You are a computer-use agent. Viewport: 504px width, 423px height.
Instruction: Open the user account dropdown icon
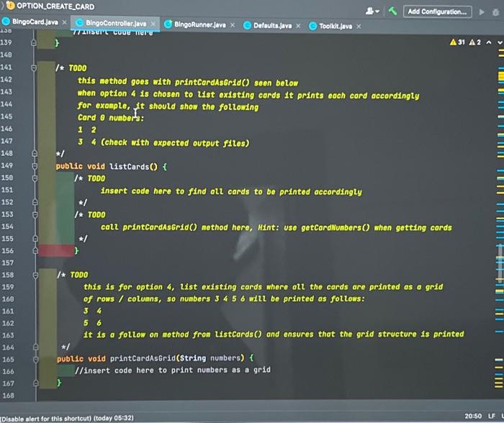[372, 12]
